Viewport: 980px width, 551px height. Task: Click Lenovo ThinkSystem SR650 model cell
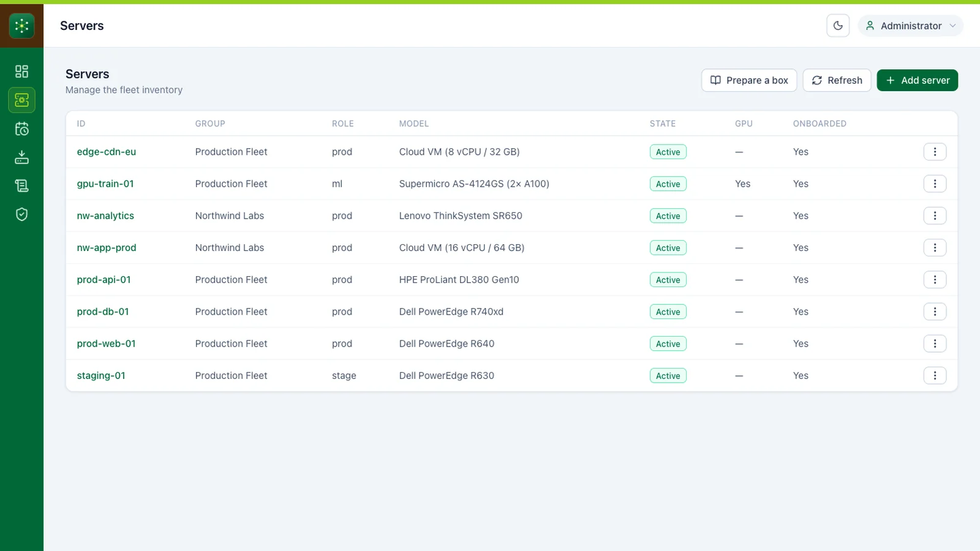coord(461,216)
